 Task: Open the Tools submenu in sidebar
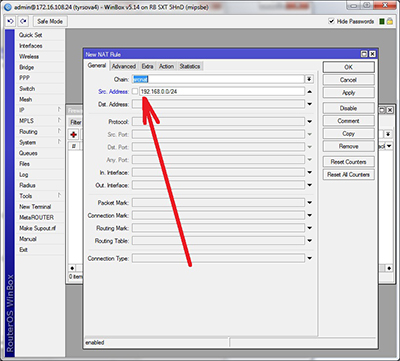[x=40, y=196]
